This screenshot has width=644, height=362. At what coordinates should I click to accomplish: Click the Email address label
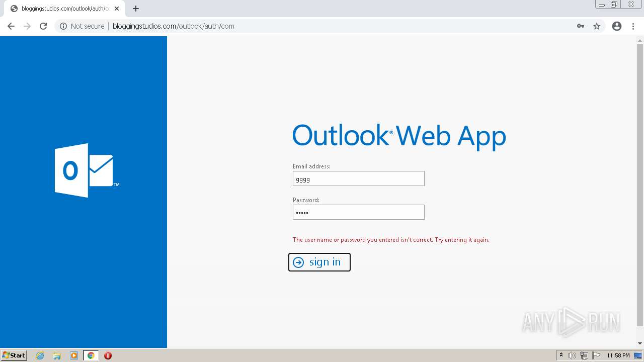click(x=311, y=166)
